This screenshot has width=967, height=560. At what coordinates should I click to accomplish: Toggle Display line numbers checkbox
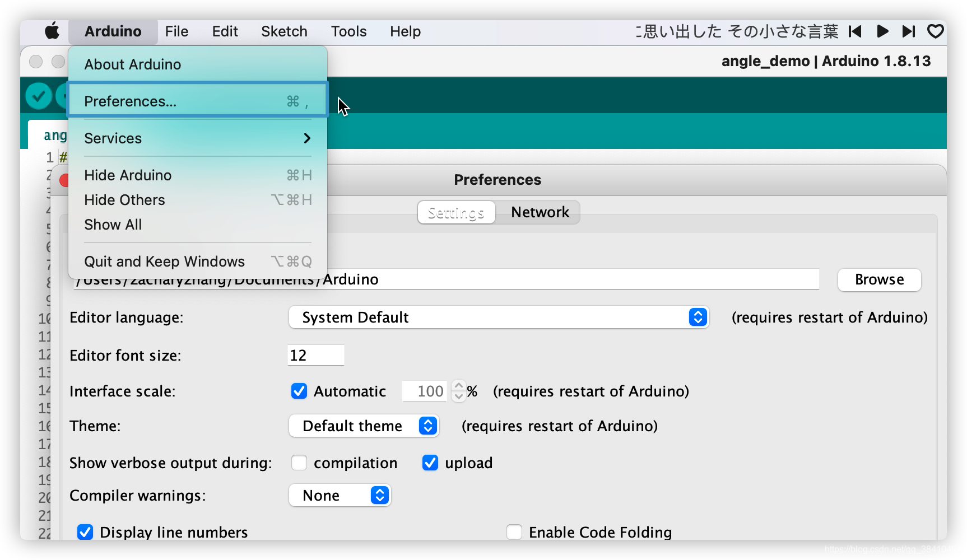pyautogui.click(x=85, y=532)
